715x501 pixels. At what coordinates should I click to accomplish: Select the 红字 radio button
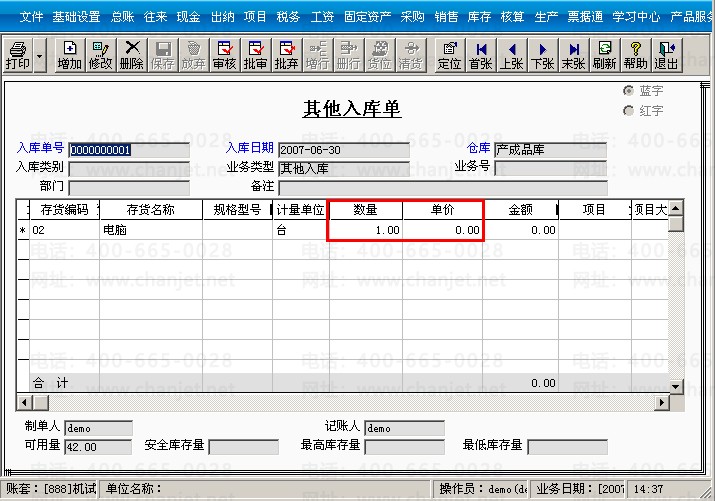[x=628, y=111]
